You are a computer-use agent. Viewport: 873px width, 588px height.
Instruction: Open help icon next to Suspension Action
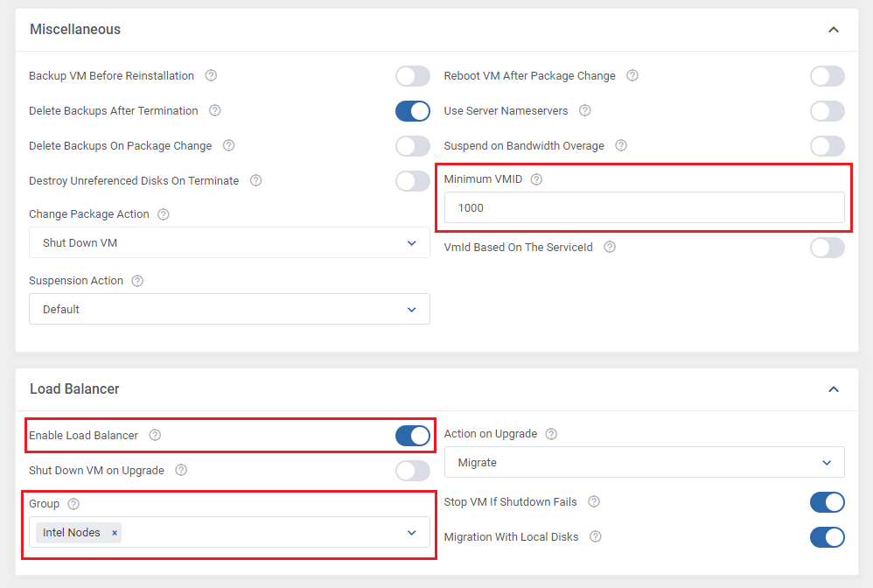click(137, 281)
